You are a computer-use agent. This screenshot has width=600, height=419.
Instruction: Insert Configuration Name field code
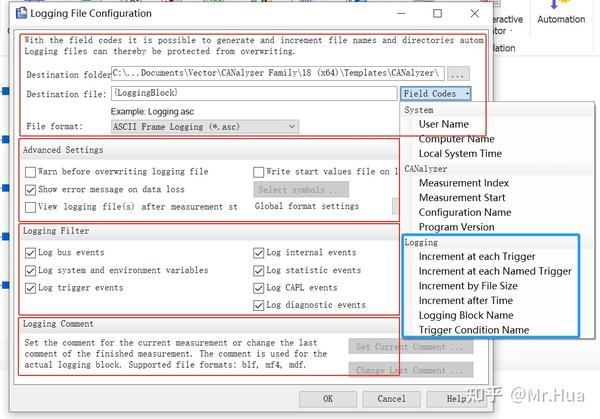tap(465, 212)
